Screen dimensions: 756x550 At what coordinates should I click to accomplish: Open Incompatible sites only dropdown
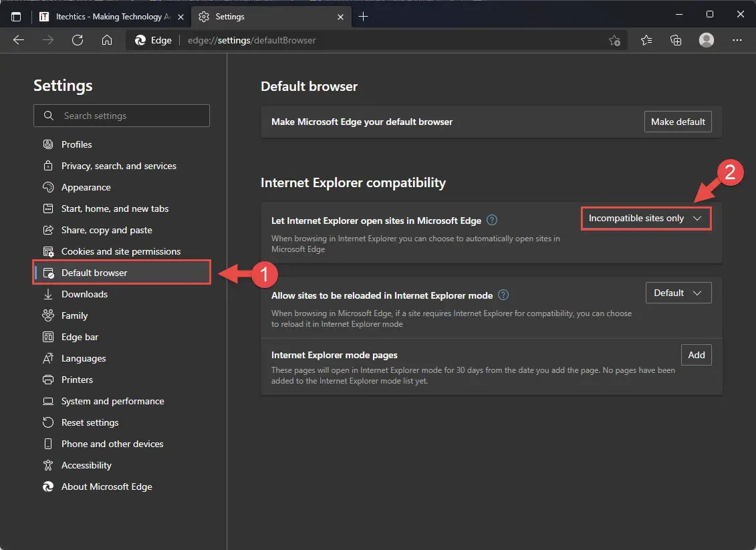(x=646, y=219)
